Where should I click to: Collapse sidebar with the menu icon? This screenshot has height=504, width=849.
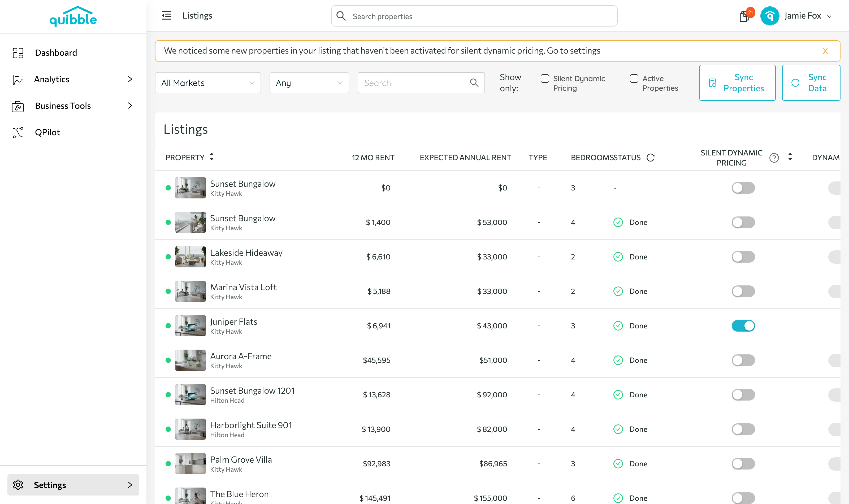pyautogui.click(x=166, y=16)
